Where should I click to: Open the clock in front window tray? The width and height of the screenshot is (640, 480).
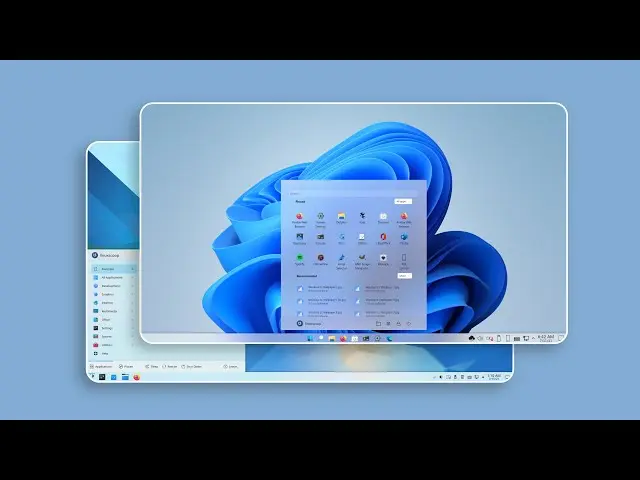pyautogui.click(x=546, y=338)
